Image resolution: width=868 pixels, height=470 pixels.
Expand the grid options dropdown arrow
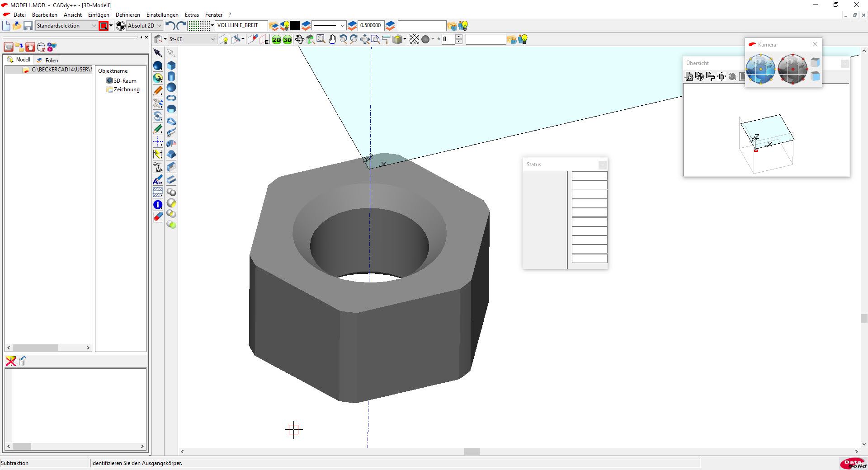[212, 26]
